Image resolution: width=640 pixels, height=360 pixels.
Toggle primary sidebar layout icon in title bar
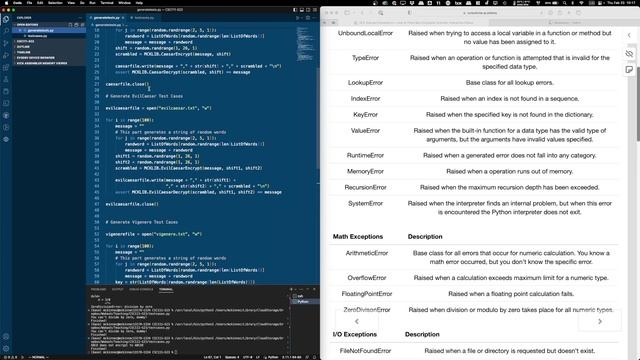point(295,10)
